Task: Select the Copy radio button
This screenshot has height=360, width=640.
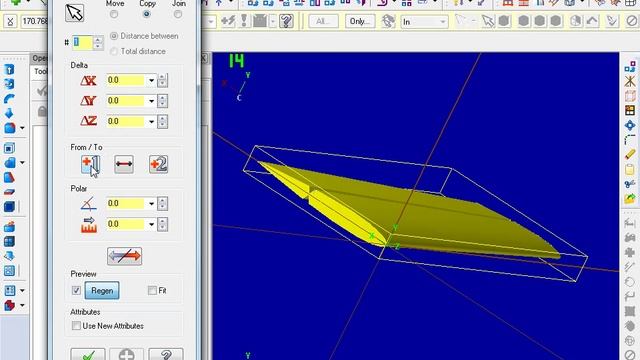Action: (x=147, y=14)
